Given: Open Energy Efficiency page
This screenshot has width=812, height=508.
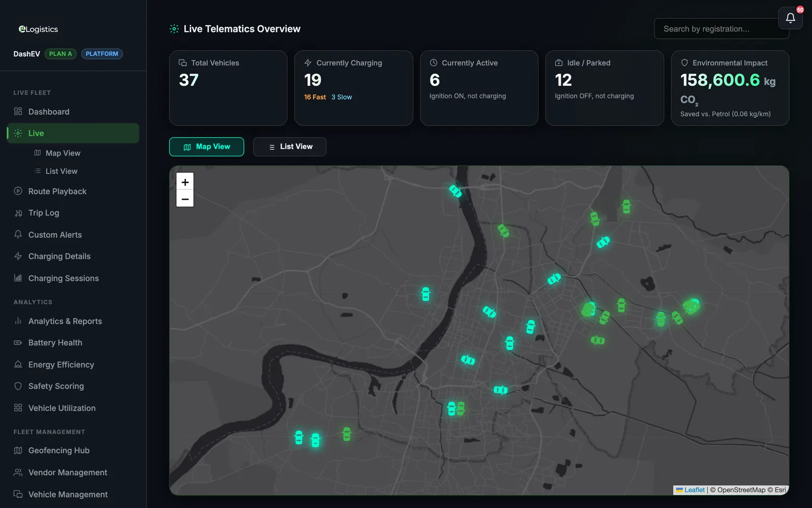Looking at the screenshot, I should (73, 364).
